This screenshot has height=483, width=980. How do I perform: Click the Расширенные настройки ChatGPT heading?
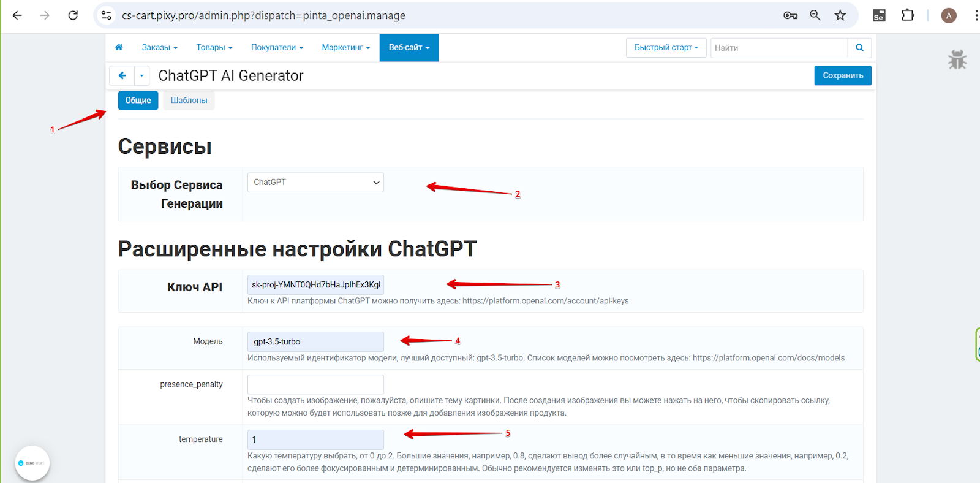pyautogui.click(x=297, y=249)
